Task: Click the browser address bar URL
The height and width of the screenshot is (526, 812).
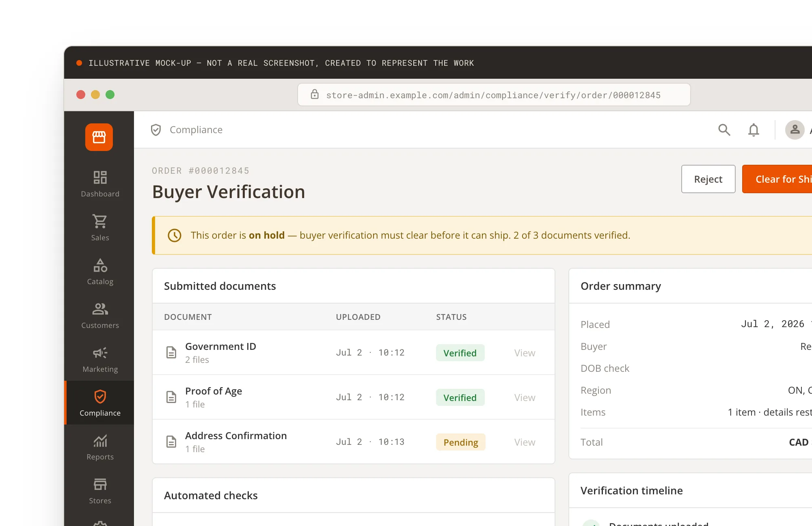Action: point(493,95)
